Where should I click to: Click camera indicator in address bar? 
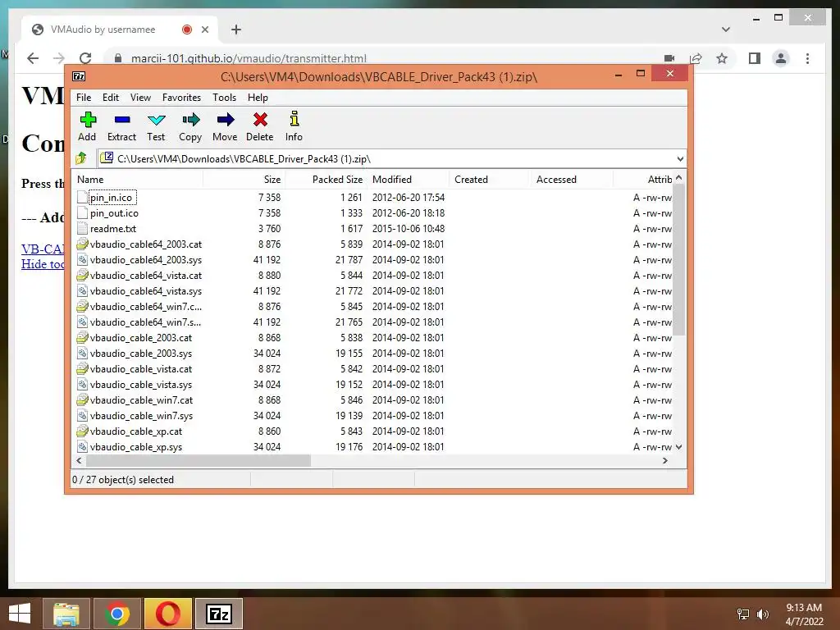point(669,58)
